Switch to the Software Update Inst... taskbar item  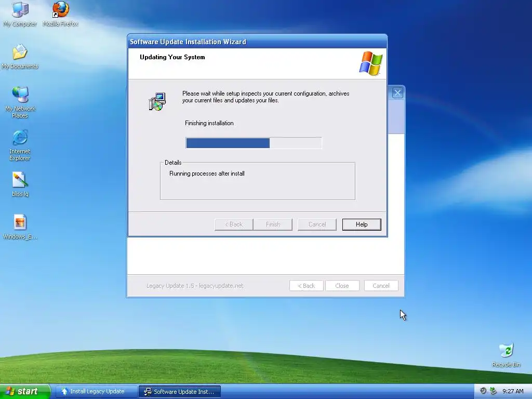tap(180, 392)
